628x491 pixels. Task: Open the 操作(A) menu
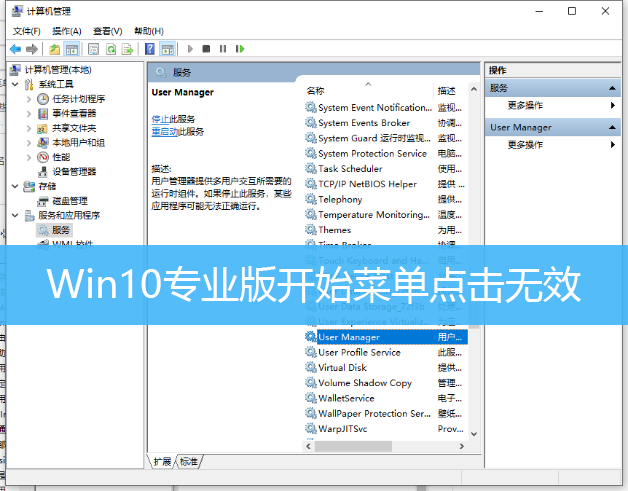(x=66, y=31)
